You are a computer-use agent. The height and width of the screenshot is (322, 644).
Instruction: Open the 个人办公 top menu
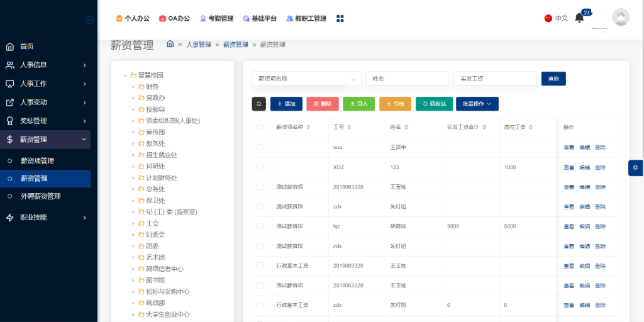tap(133, 18)
